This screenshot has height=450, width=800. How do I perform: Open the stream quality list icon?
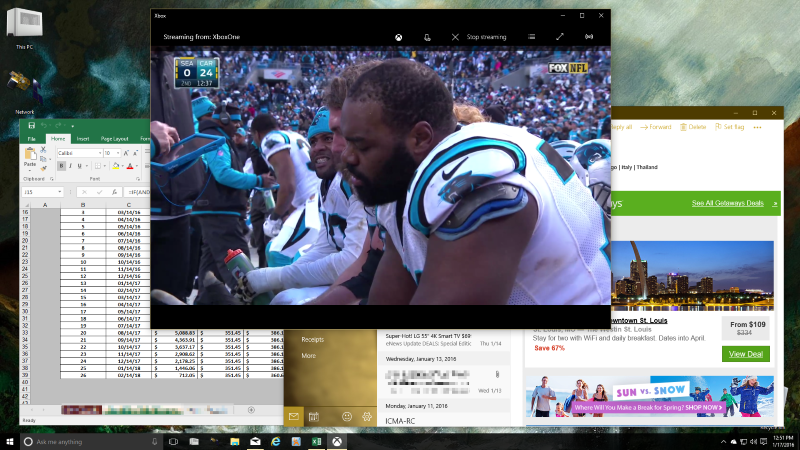tap(532, 37)
